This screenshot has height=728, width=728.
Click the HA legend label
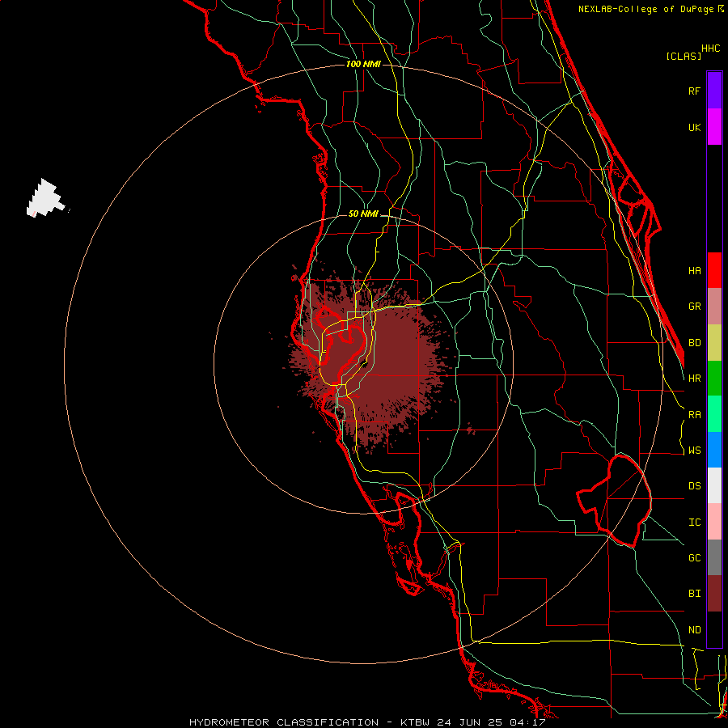tap(694, 270)
